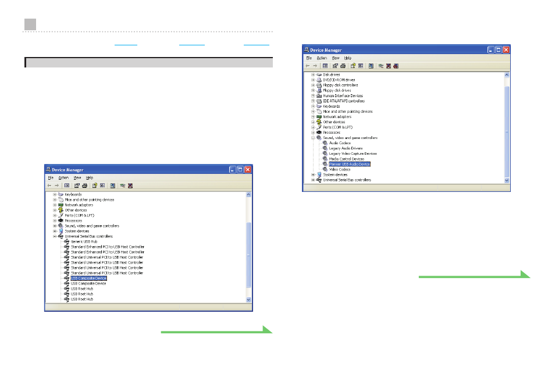Click Pioneer USB Audio Device speaker icon
The image size is (555, 392).
(325, 164)
